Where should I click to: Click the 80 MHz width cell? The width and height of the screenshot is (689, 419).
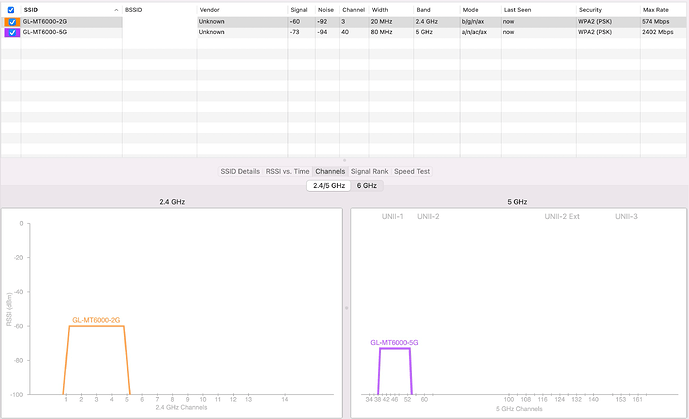(x=381, y=32)
